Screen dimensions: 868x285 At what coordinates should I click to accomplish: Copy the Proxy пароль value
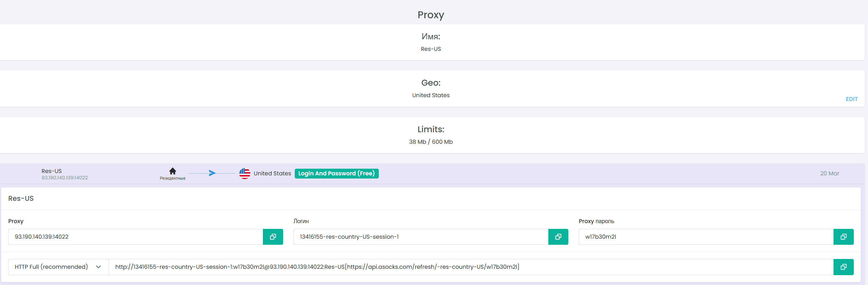tap(843, 237)
